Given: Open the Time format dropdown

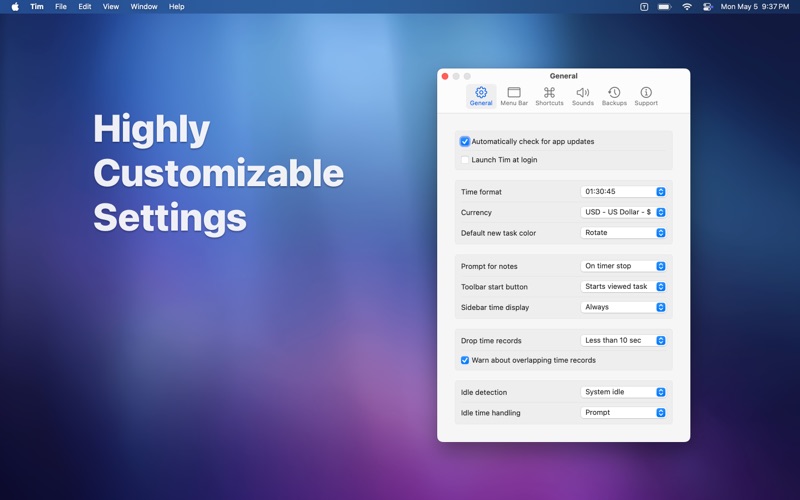Looking at the screenshot, I should point(623,191).
